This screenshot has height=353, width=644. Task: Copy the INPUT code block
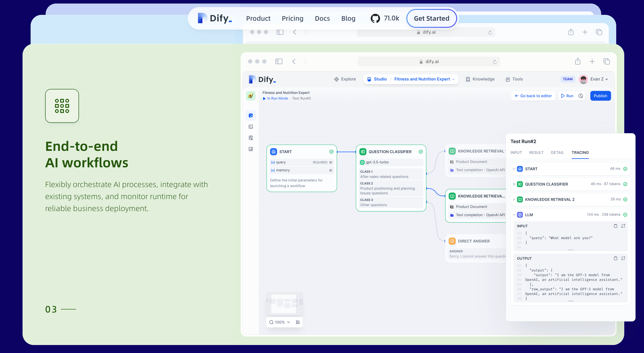click(x=616, y=226)
